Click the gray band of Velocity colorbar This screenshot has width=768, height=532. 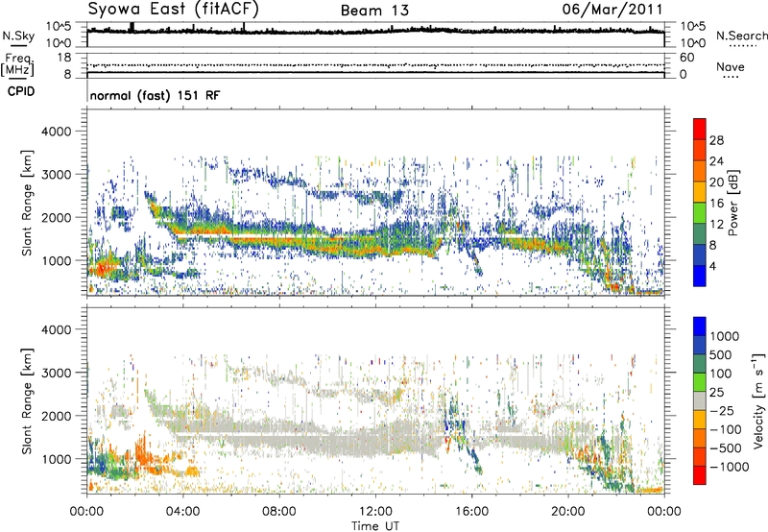pyautogui.click(x=700, y=401)
